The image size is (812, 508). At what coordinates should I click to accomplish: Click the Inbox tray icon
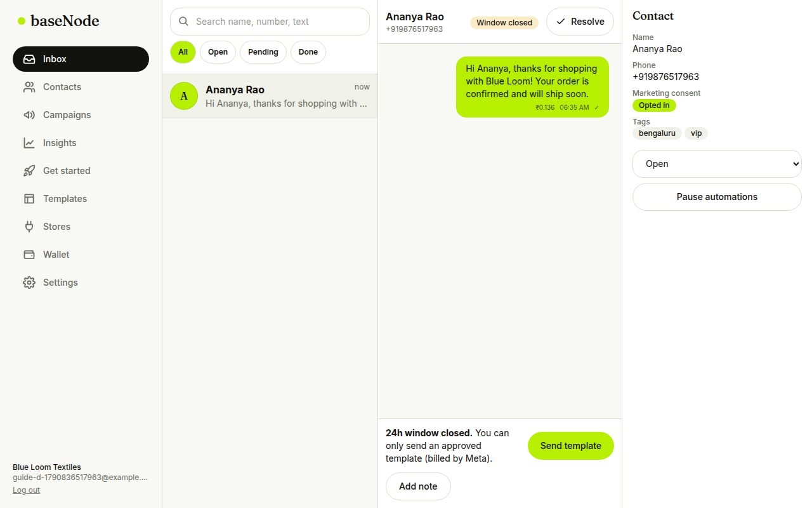tap(29, 59)
